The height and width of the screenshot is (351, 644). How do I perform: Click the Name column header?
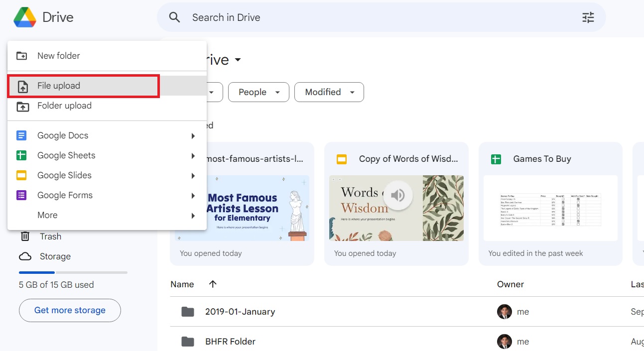182,284
